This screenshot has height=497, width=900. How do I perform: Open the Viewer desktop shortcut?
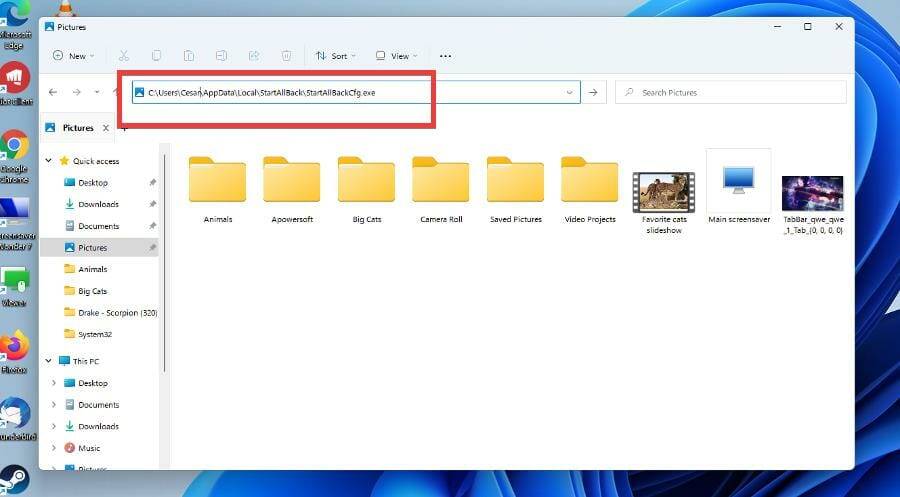[x=14, y=287]
